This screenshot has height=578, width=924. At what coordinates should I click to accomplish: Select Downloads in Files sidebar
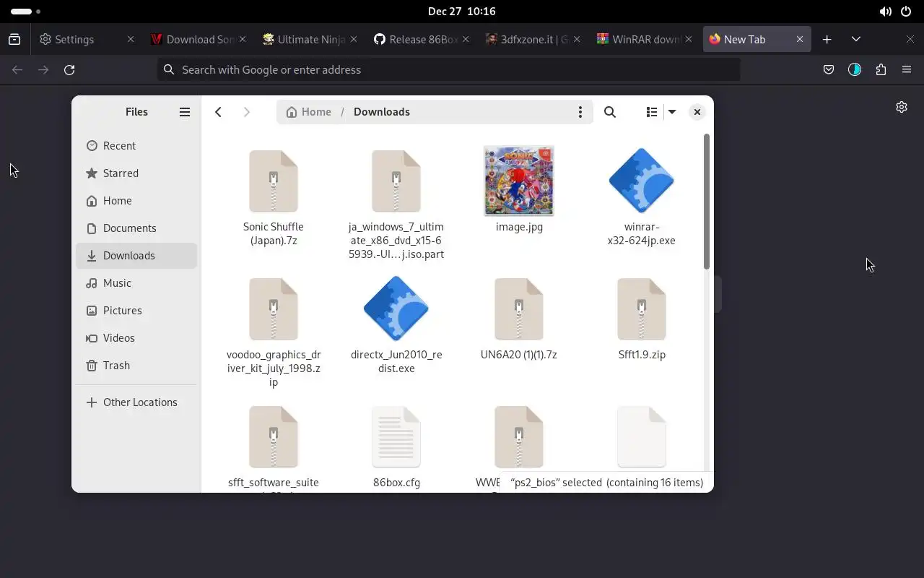[x=136, y=256]
